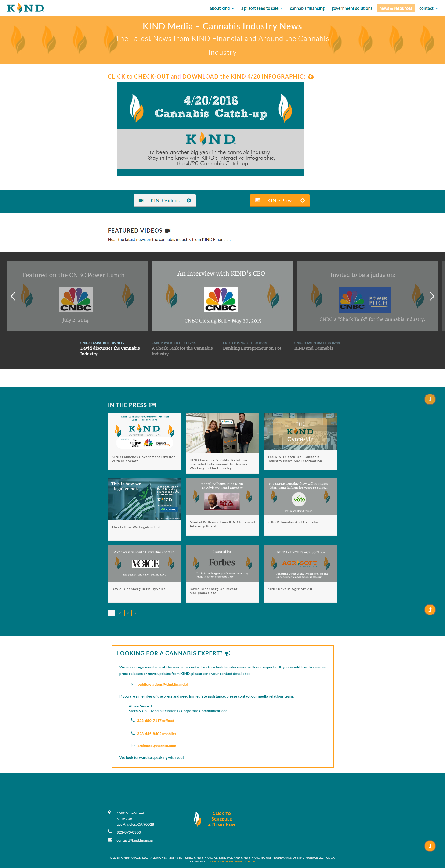Click footer phone icon beside 323-870-8300

[x=110, y=831]
